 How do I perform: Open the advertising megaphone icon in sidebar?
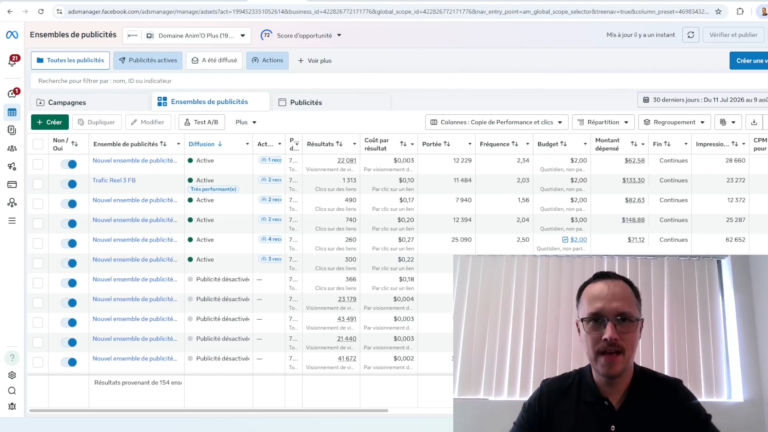12,167
